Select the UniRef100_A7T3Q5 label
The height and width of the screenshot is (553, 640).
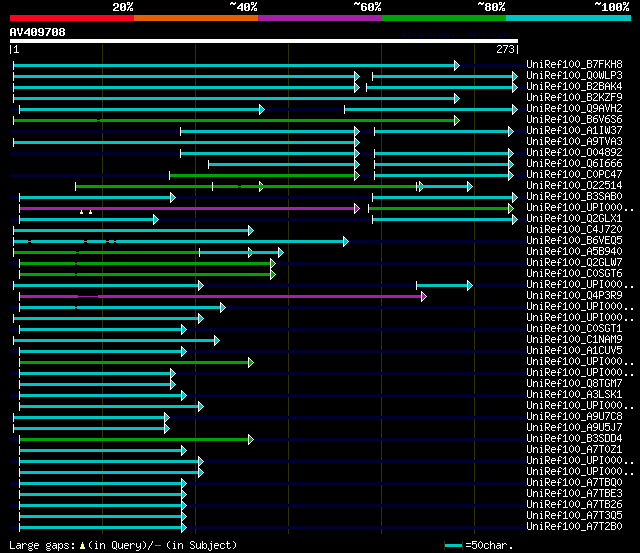point(574,516)
